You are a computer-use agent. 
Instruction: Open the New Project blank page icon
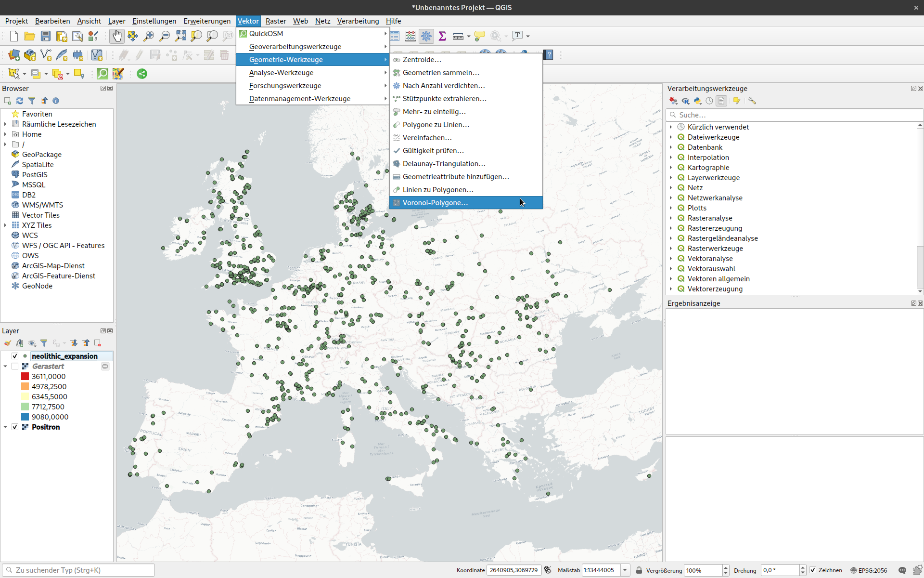(x=14, y=36)
